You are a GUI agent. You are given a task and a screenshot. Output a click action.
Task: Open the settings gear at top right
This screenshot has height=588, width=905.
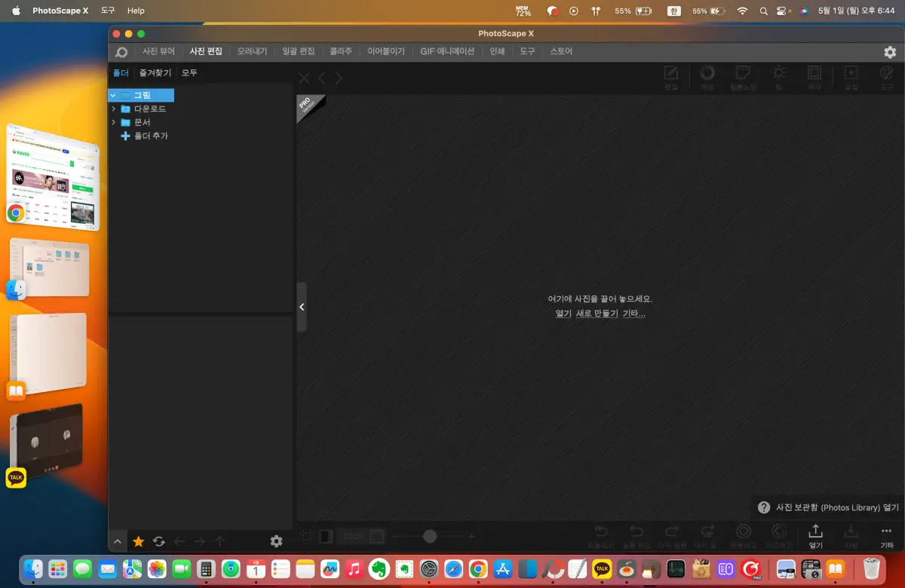click(890, 52)
